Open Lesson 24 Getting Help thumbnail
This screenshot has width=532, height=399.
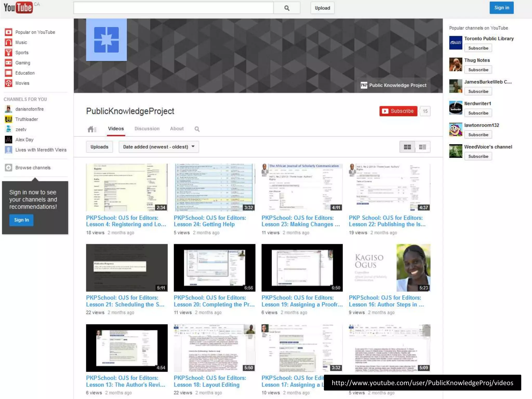[x=215, y=187]
